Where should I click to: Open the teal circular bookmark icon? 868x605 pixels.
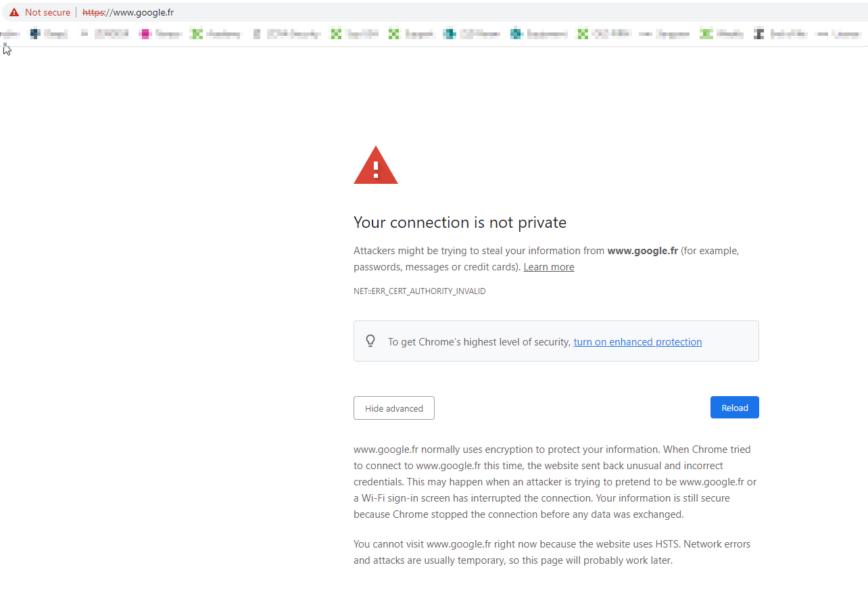[450, 32]
